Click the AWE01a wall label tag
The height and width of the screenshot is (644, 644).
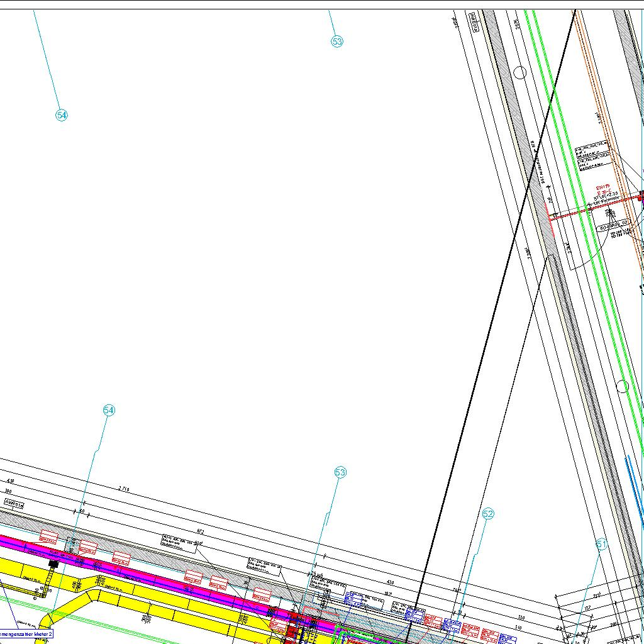14,503
